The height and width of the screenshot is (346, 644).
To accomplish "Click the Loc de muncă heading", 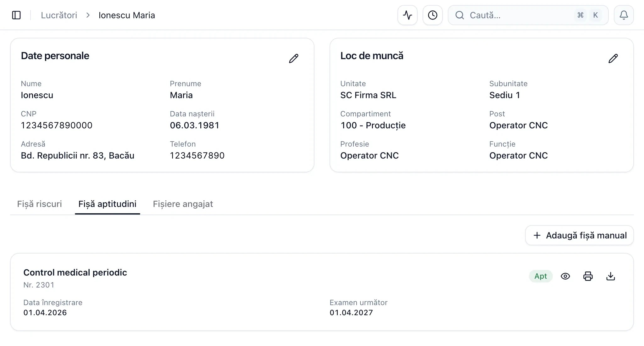I will (x=372, y=56).
